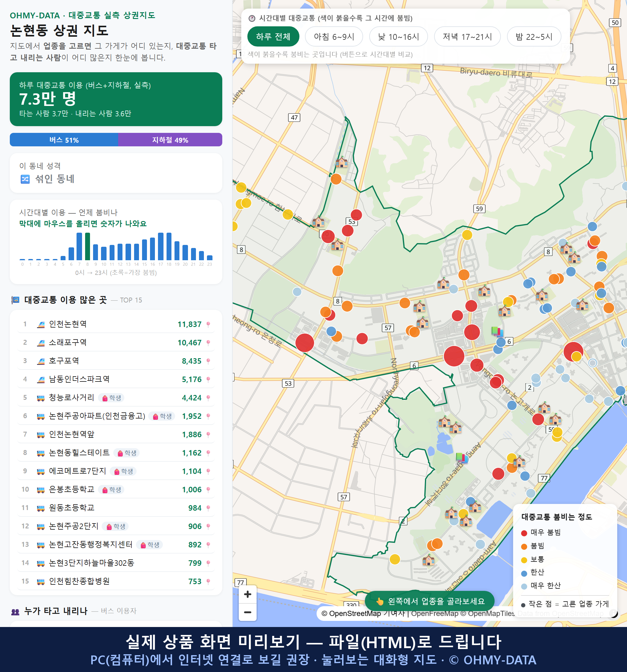Viewport: 627px width, 672px height.
Task: Click the green peak bar at hour 8
Action: click(88, 246)
